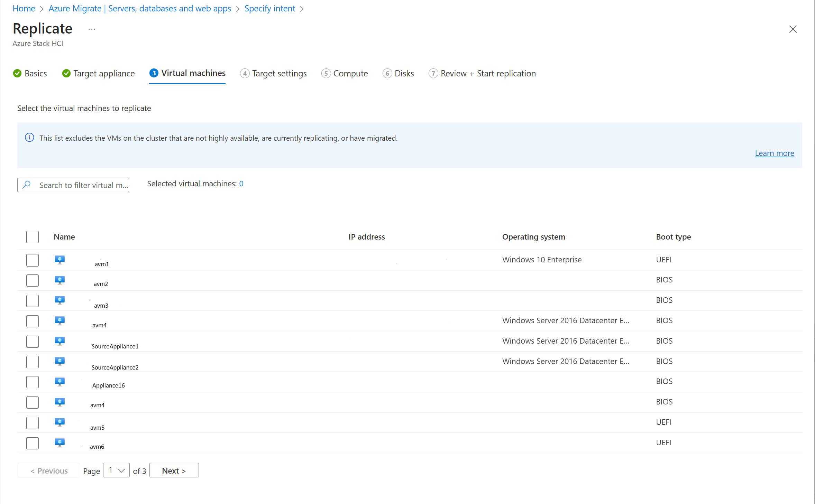The width and height of the screenshot is (815, 504).
Task: Click the Selected virtual machines count
Action: [x=241, y=184]
